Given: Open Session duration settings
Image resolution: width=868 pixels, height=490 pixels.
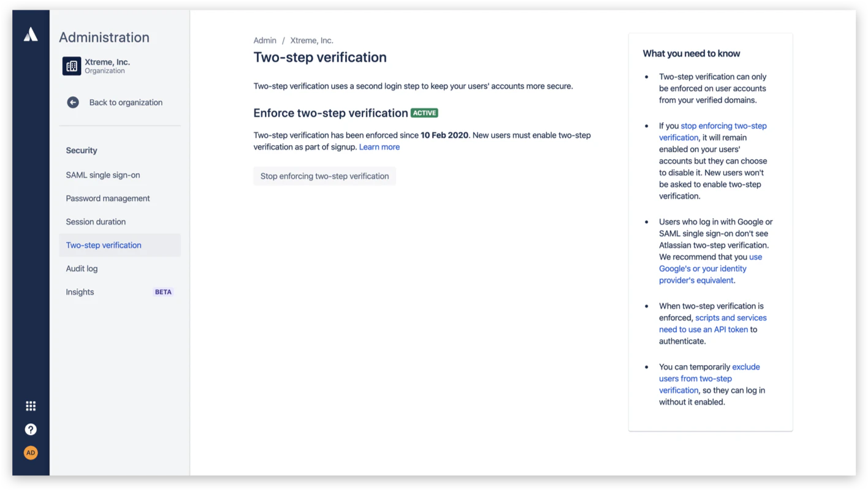Looking at the screenshot, I should coord(96,221).
